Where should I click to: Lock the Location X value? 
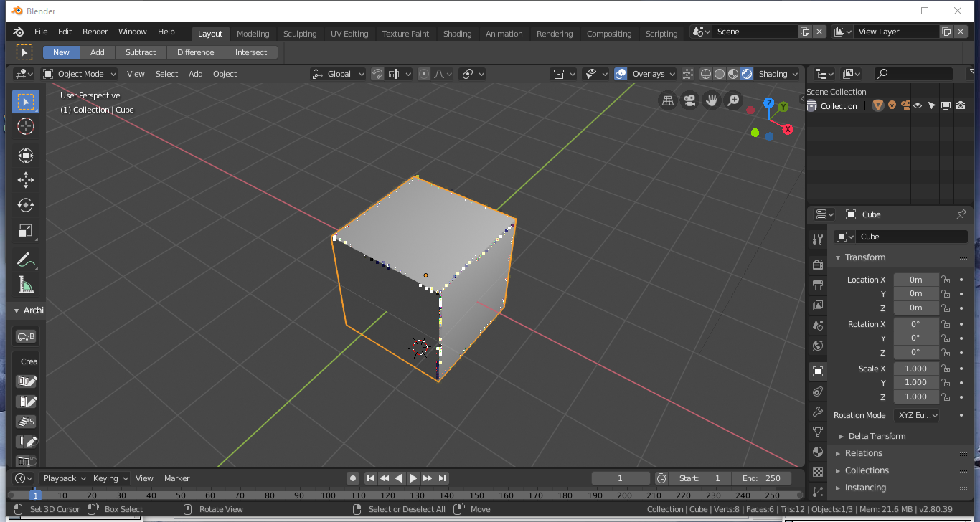(946, 280)
